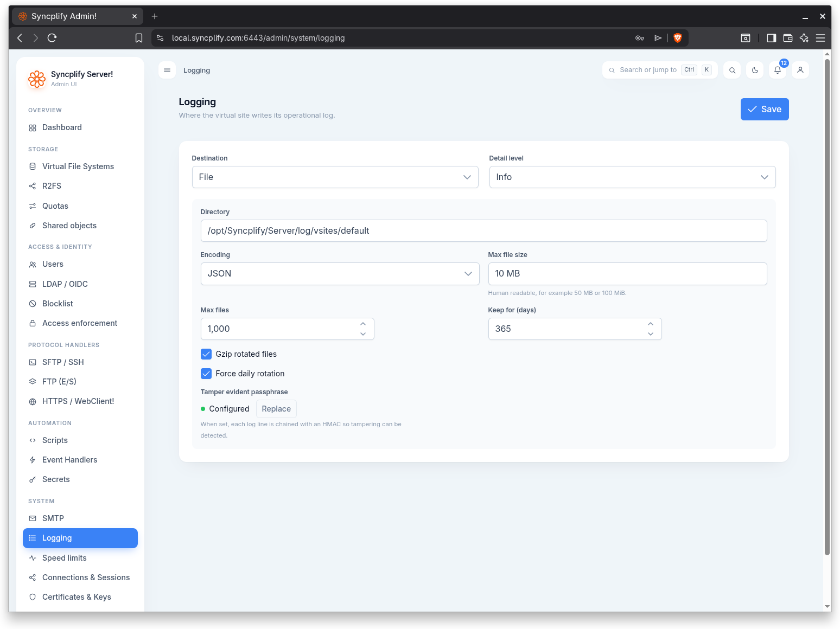Image resolution: width=840 pixels, height=629 pixels.
Task: Open Dashboard in sidebar
Action: (80, 127)
